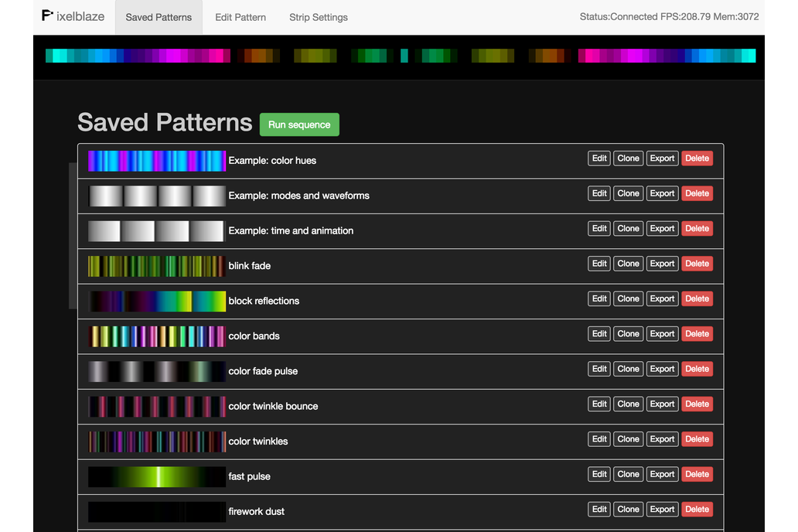Image resolution: width=798 pixels, height=532 pixels.
Task: Delete the color twinkles pattern
Action: pyautogui.click(x=697, y=439)
